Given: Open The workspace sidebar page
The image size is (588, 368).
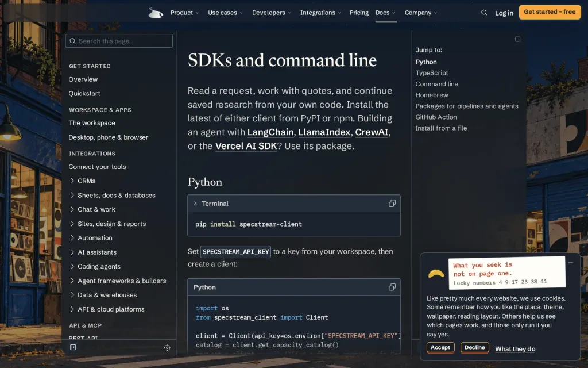Looking at the screenshot, I should click(91, 123).
